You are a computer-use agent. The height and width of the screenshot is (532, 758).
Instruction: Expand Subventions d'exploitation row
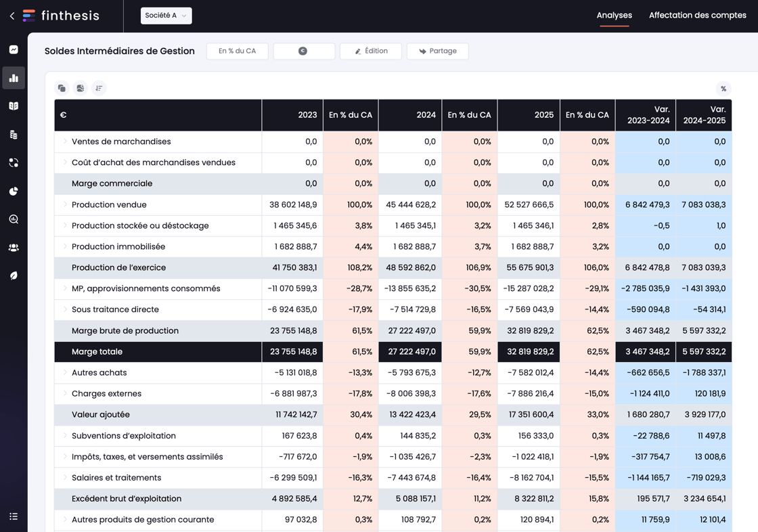pos(65,435)
